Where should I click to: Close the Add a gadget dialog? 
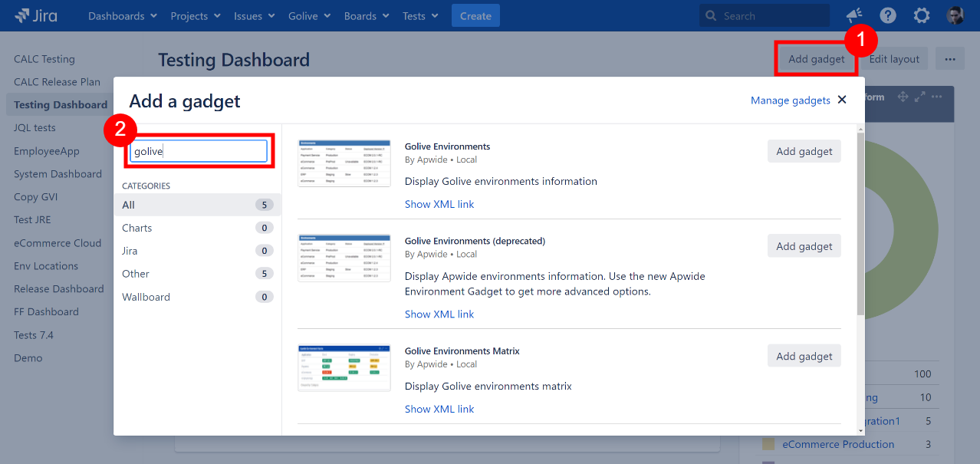click(x=842, y=100)
